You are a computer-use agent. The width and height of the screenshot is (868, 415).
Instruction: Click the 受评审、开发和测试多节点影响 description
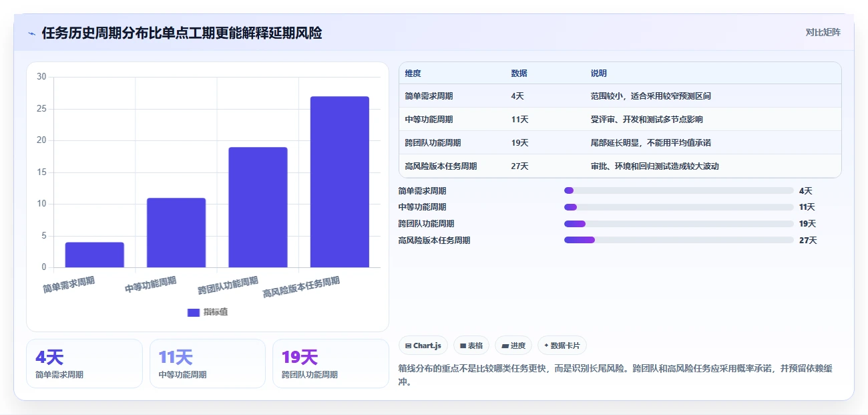pyautogui.click(x=647, y=120)
